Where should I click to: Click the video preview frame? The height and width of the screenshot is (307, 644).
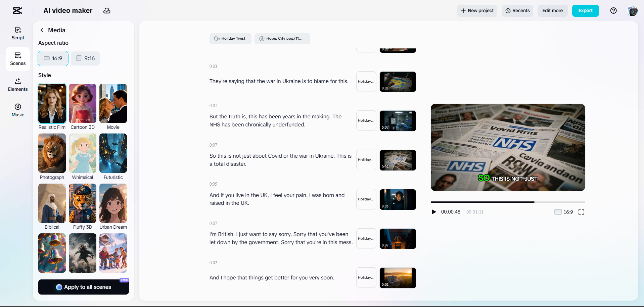(508, 147)
